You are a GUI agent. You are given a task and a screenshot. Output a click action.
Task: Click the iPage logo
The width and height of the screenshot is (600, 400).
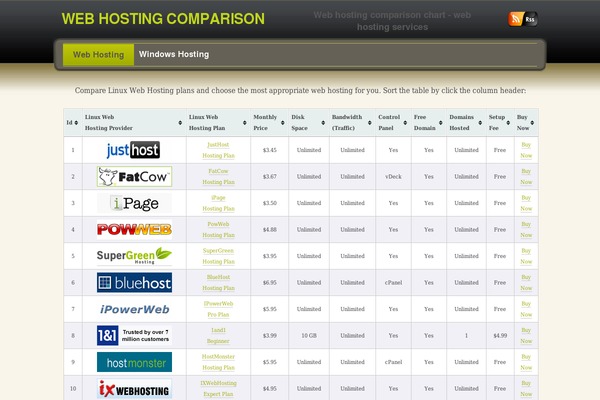tap(134, 203)
